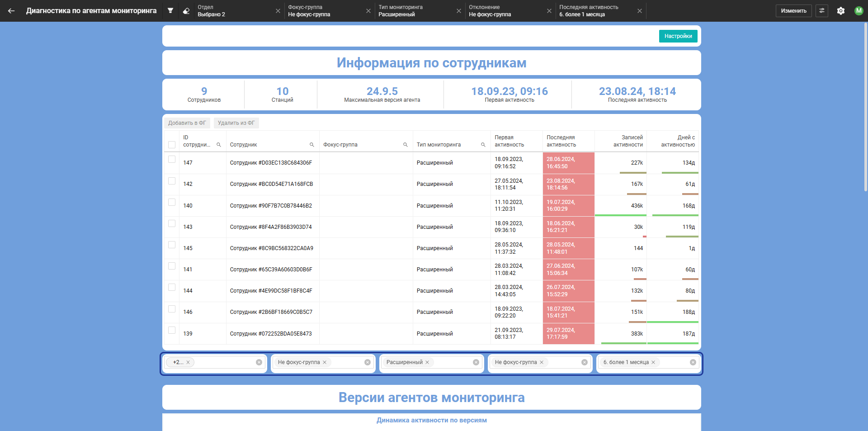Click Удалить из ФГ button
The width and height of the screenshot is (868, 431).
[x=236, y=123]
